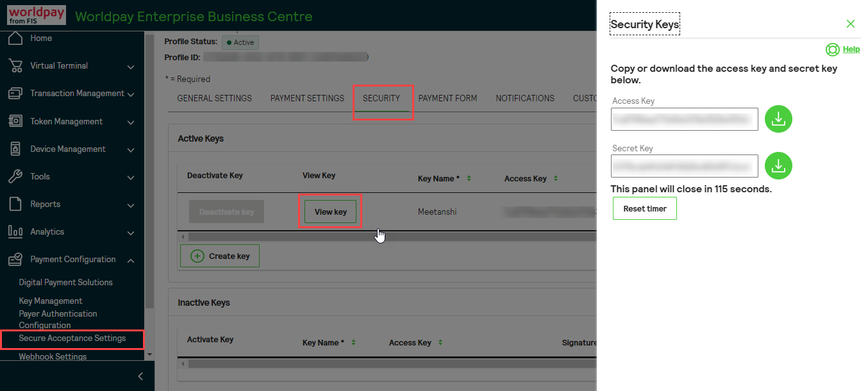The image size is (868, 391).
Task: Sort the key list by Access Key column
Action: tap(555, 178)
